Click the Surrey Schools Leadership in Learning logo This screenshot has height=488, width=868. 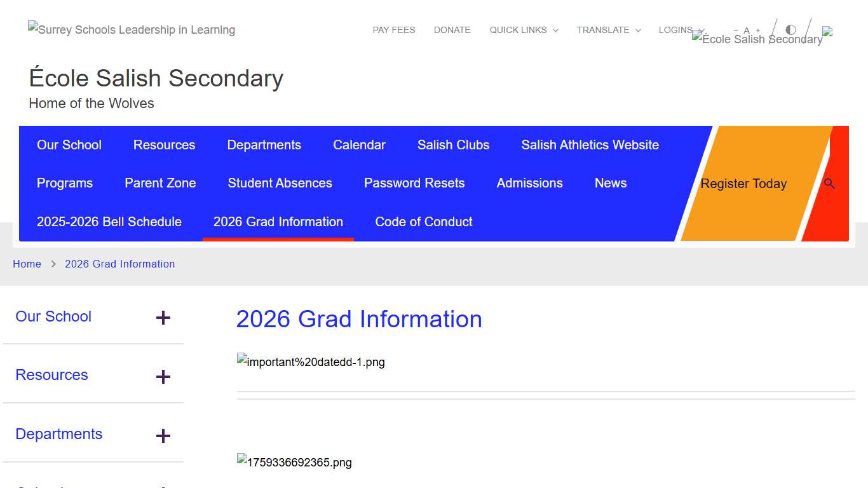pyautogui.click(x=132, y=29)
